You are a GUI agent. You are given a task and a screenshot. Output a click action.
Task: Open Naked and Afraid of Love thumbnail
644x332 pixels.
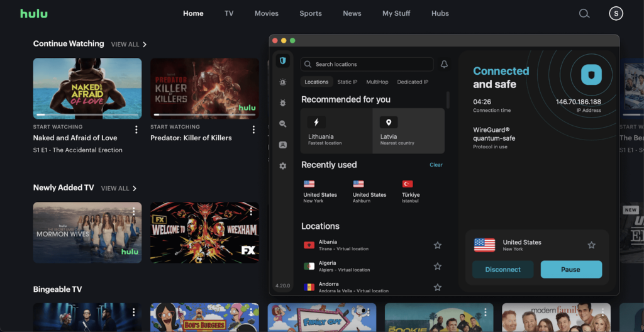(87, 88)
